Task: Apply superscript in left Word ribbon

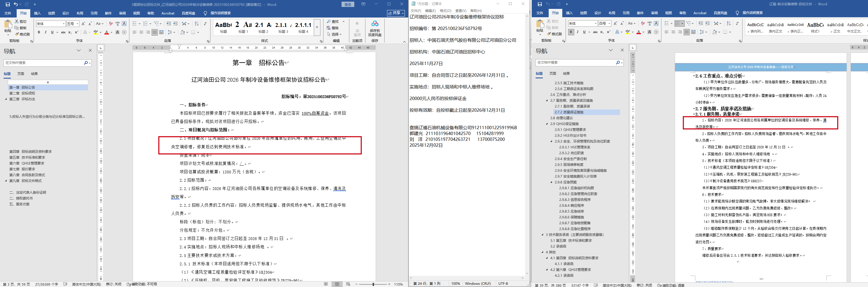Action: (x=76, y=33)
